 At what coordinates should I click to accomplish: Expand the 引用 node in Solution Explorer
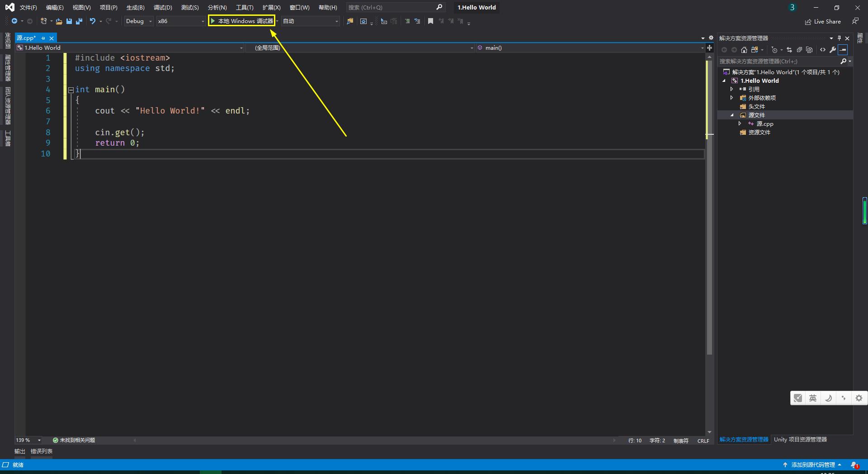point(731,89)
